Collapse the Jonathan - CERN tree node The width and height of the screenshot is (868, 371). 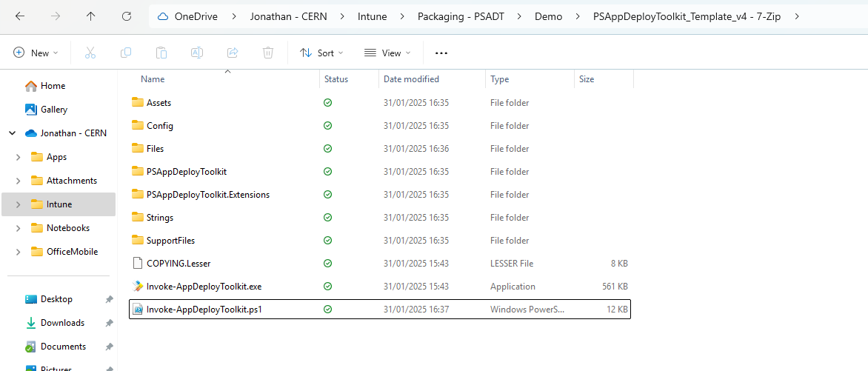coord(12,133)
